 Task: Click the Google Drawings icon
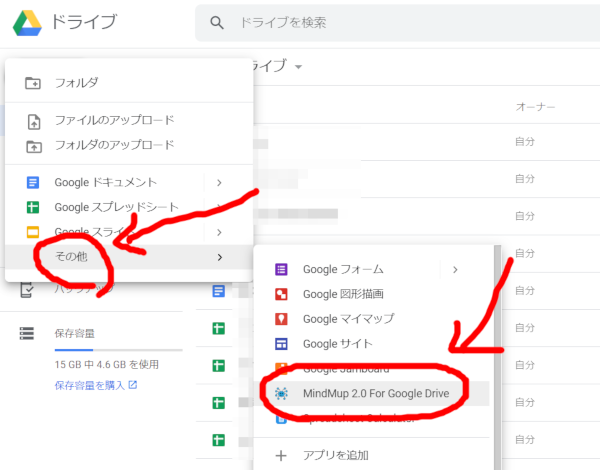(x=281, y=294)
